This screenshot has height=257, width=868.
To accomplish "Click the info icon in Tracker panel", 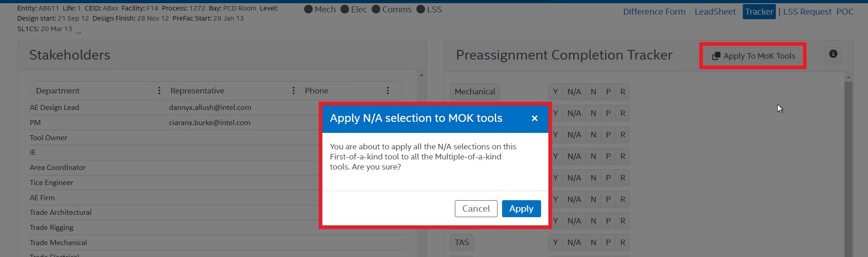I will (833, 54).
